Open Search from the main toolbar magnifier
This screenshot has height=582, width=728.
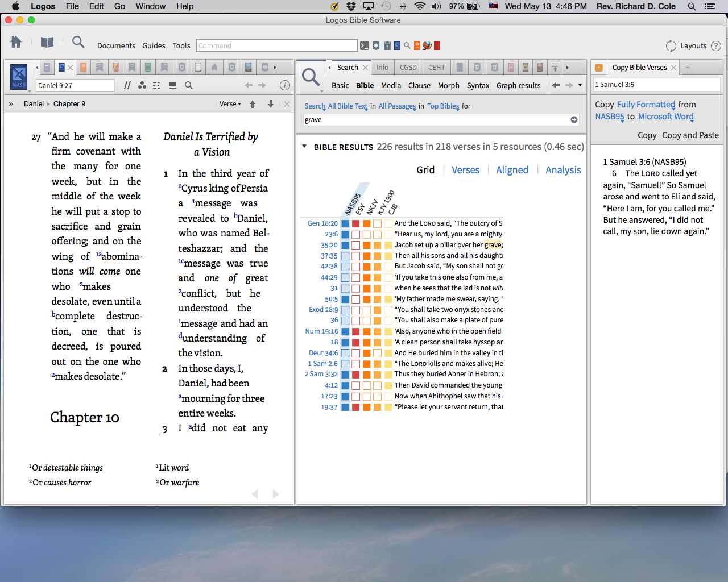pyautogui.click(x=78, y=42)
